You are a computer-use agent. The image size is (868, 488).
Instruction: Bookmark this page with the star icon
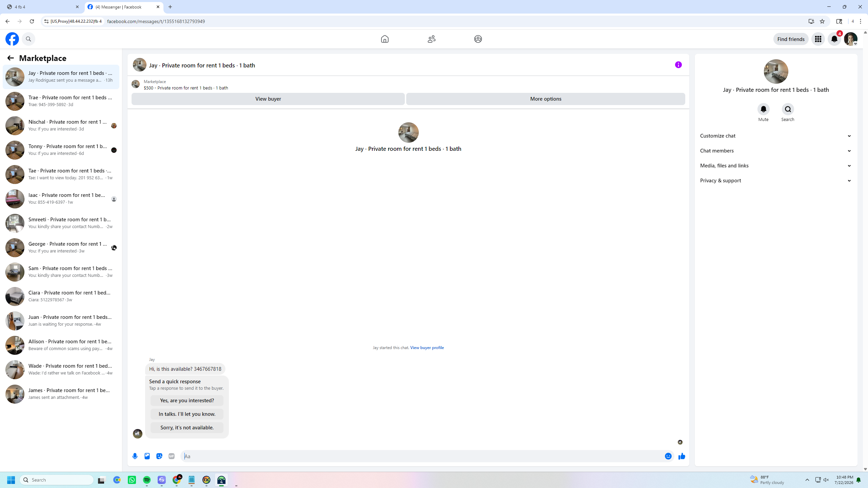[x=822, y=21]
